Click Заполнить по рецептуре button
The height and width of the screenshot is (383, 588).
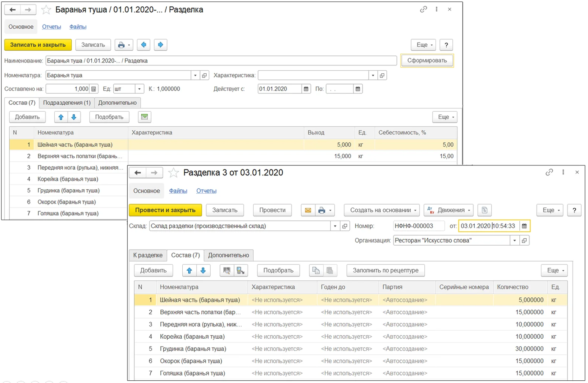point(386,270)
